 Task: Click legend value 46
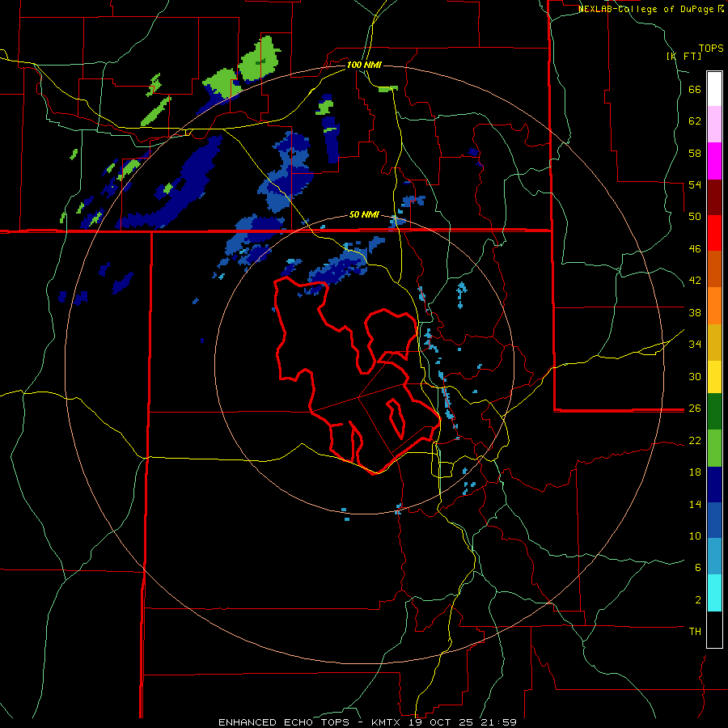coord(695,249)
